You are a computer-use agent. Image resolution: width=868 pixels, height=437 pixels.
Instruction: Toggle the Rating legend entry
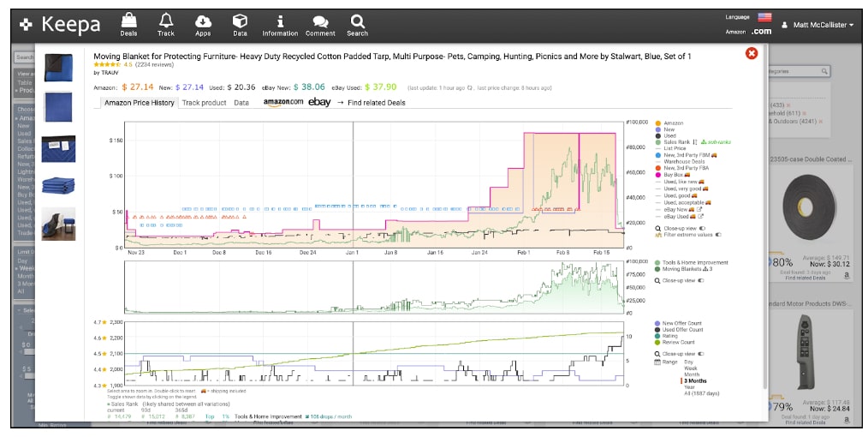click(667, 336)
